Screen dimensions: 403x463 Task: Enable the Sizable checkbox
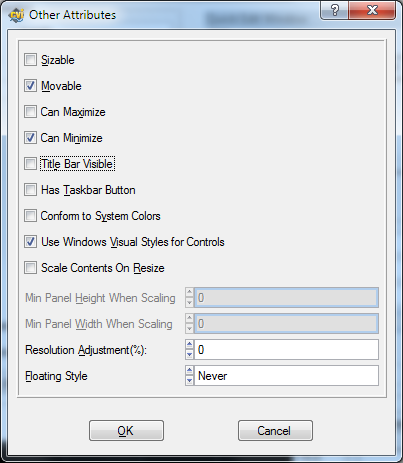[x=30, y=60]
